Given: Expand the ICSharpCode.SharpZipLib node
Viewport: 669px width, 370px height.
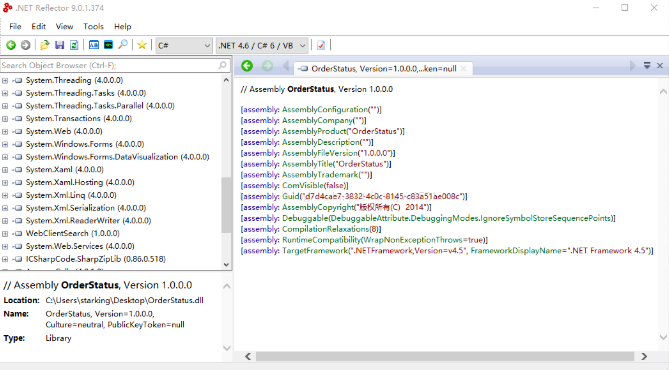Looking at the screenshot, I should 5,259.
